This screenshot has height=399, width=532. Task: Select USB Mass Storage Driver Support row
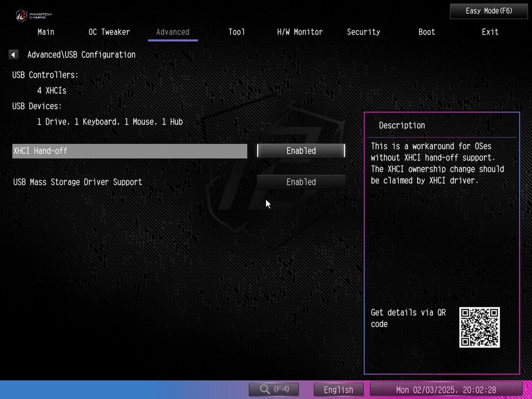130,182
